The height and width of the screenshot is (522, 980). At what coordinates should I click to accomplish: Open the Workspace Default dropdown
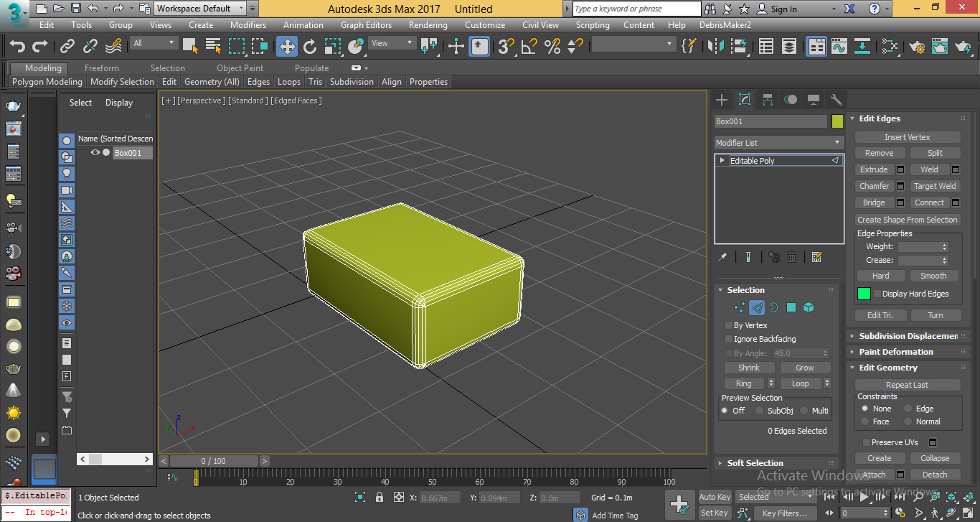coord(200,9)
